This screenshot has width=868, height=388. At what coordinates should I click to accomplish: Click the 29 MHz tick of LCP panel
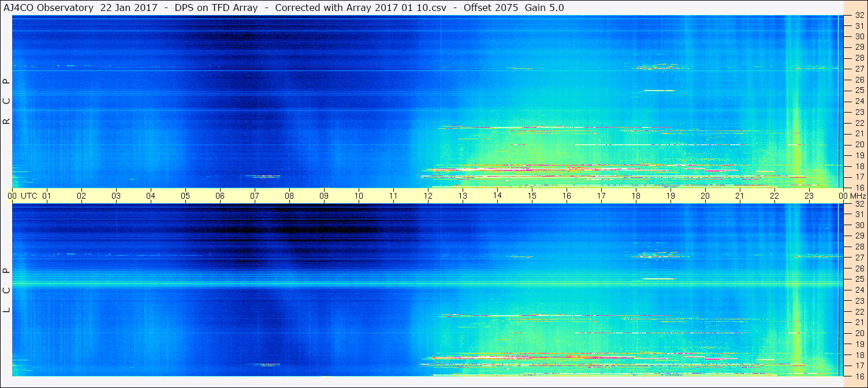(x=859, y=236)
